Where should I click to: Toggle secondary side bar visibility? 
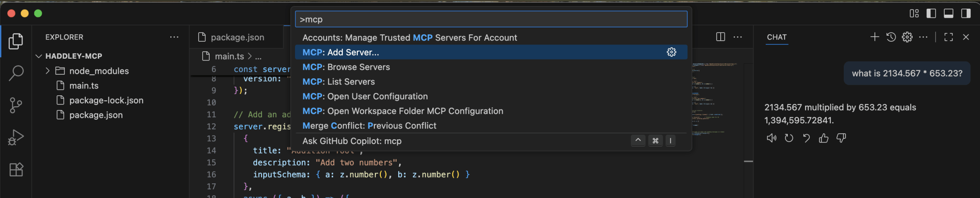click(966, 13)
